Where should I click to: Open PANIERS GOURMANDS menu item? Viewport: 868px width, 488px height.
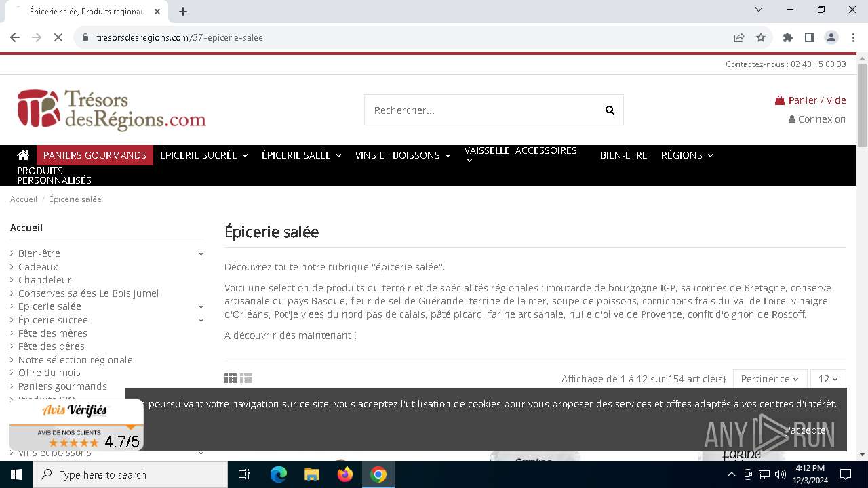[95, 155]
